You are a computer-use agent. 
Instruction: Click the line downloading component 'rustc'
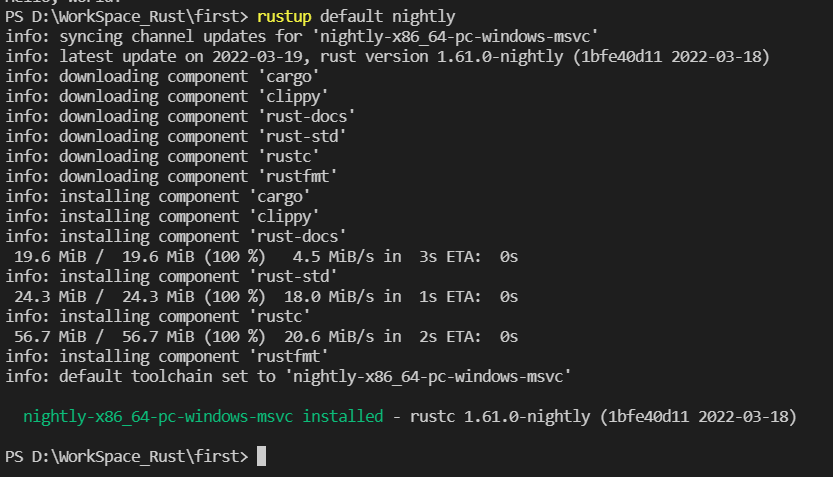(x=162, y=157)
